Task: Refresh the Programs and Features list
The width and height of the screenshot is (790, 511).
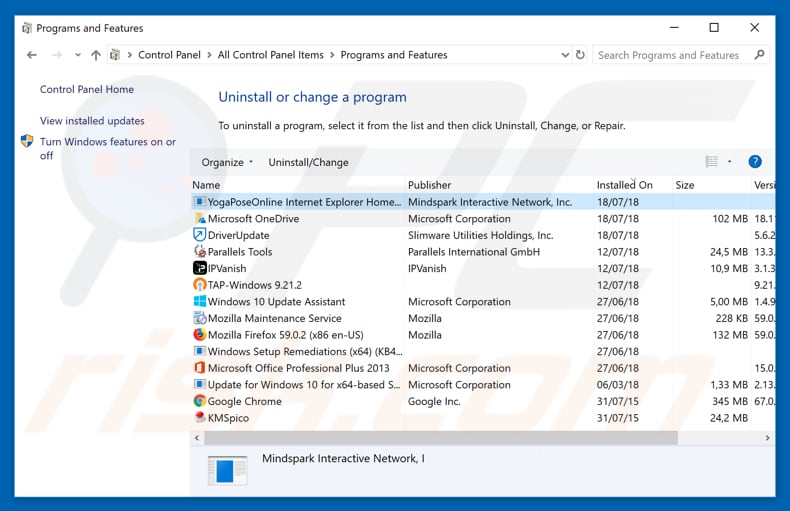Action: coord(580,54)
